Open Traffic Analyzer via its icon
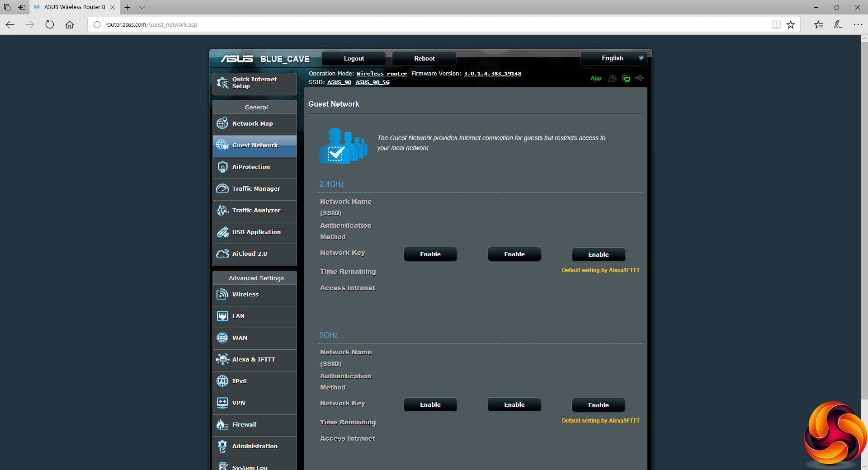868x470 pixels. pyautogui.click(x=222, y=211)
